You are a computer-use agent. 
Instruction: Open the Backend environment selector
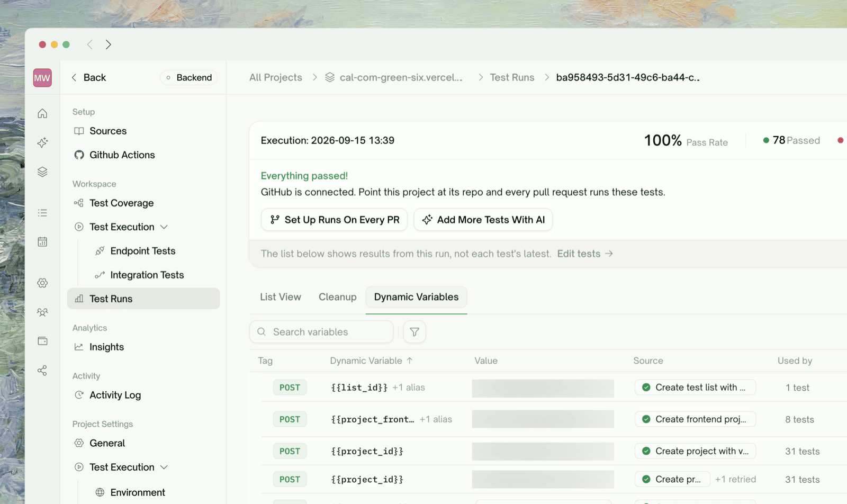[188, 77]
